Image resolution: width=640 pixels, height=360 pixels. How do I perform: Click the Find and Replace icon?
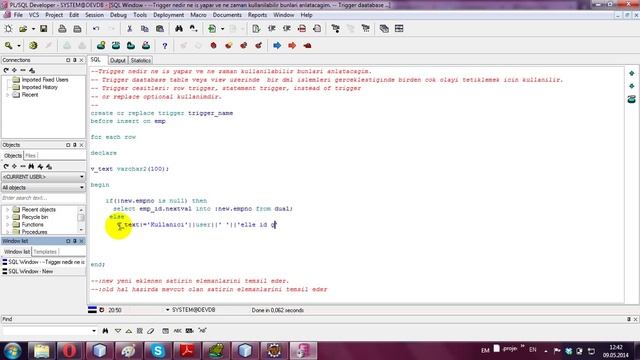[x=193, y=29]
